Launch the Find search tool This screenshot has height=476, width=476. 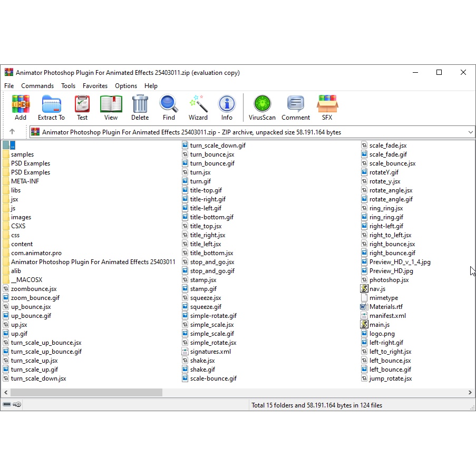pos(169,108)
